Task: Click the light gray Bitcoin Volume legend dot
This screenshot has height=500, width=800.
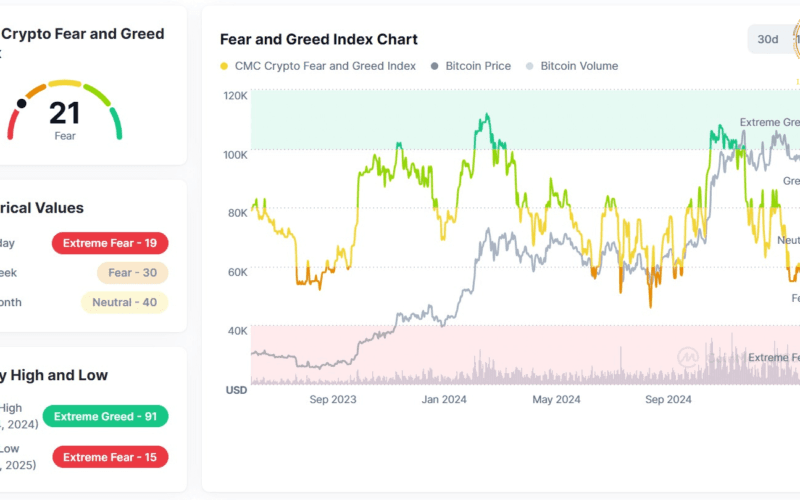Action: [x=529, y=66]
